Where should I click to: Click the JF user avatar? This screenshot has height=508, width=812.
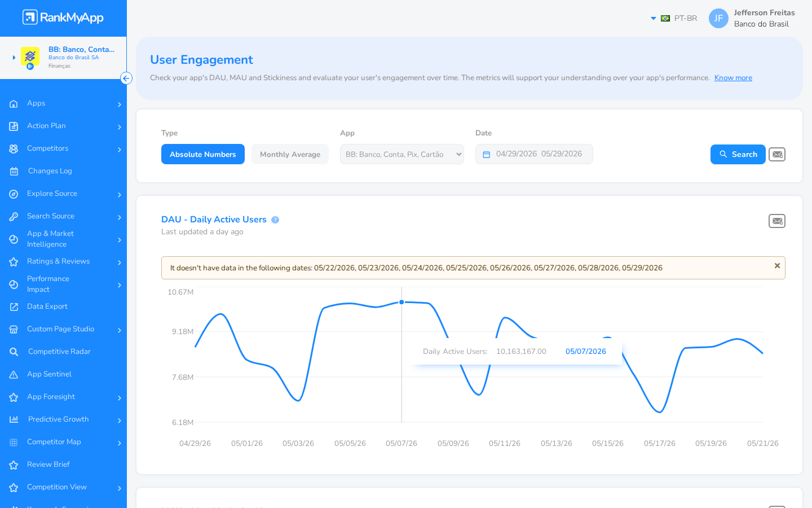pyautogui.click(x=718, y=18)
